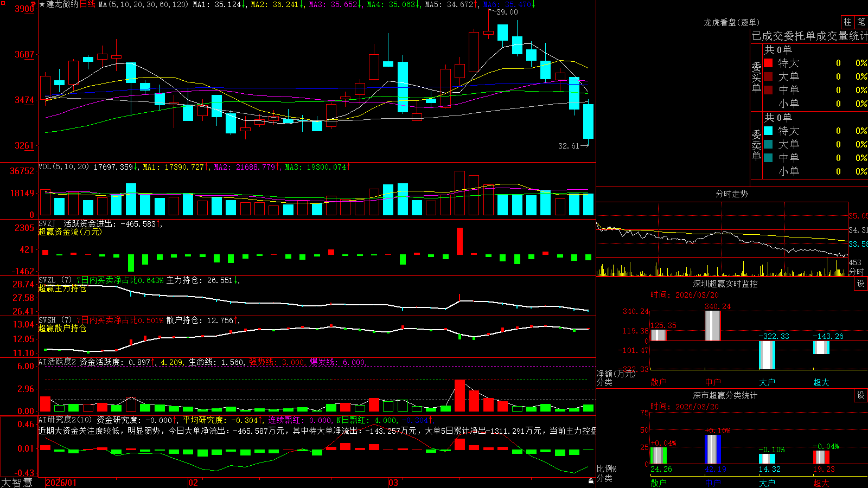Select the 03 month marker on the date axis

click(x=393, y=483)
